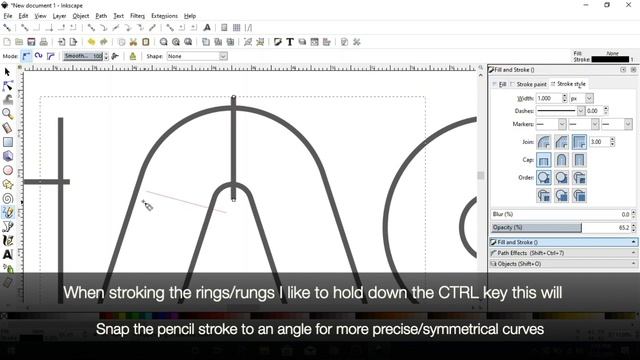Choose the Miter join button

[579, 142]
